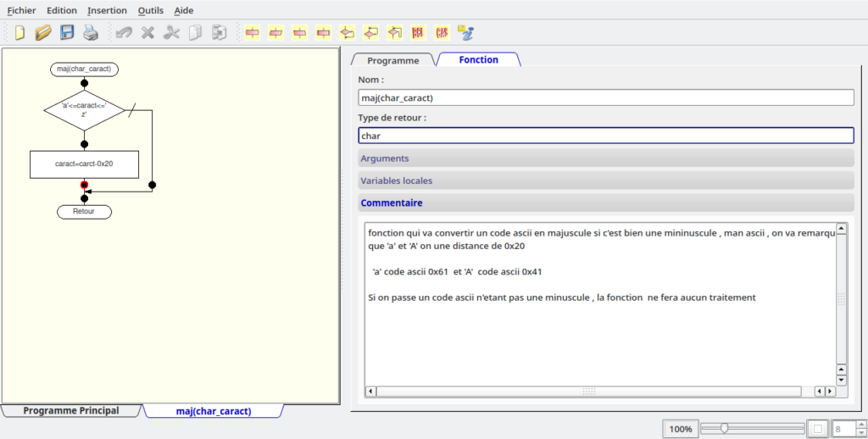Click the 100% zoom reset button
This screenshot has height=439, width=868.
(x=680, y=429)
